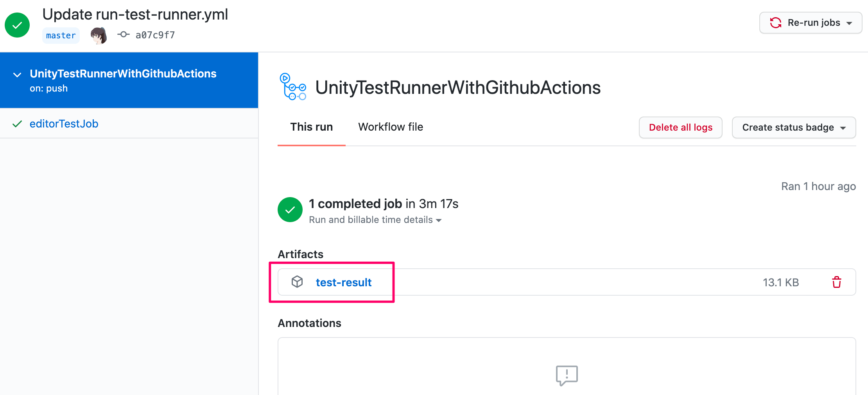Click the red re-run arrows icon
Screen dimensions: 868x395
click(776, 23)
